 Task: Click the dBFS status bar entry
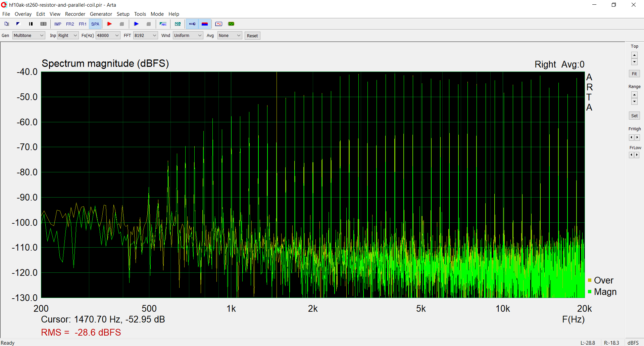tap(633, 343)
